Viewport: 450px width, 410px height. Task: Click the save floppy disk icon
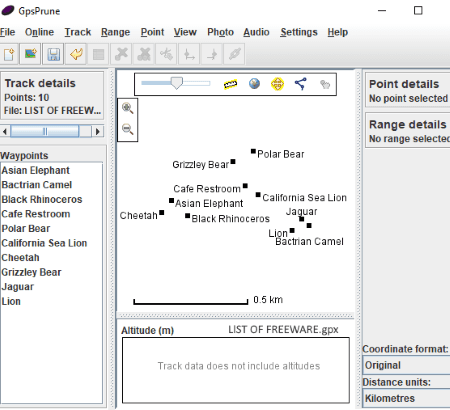(x=54, y=54)
